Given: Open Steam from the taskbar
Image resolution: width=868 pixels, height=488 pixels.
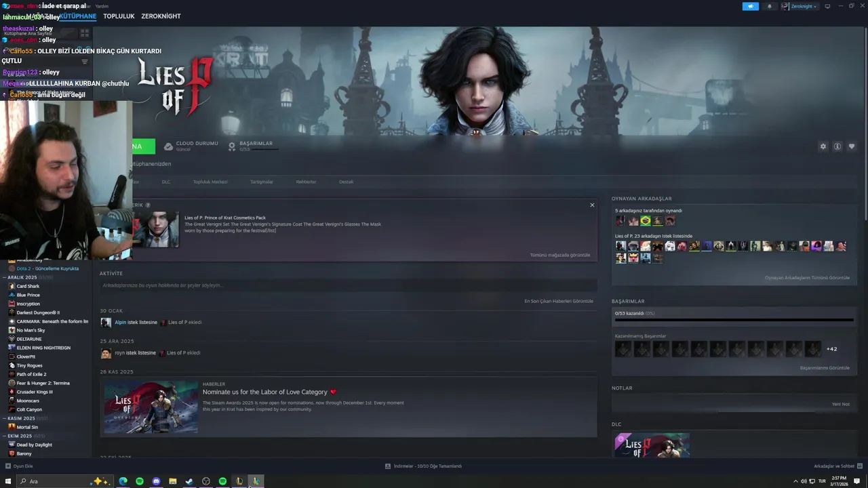Looking at the screenshot, I should pyautogui.click(x=189, y=481).
